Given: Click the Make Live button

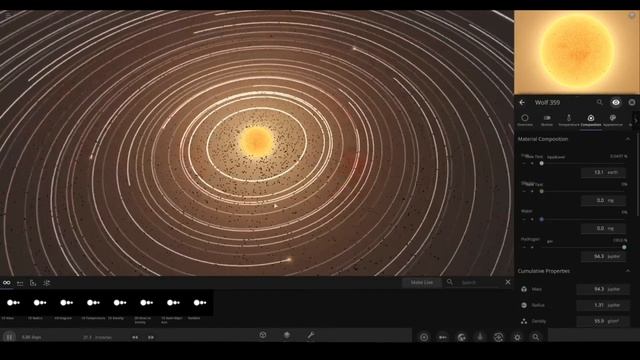Looking at the screenshot, I should 422,282.
